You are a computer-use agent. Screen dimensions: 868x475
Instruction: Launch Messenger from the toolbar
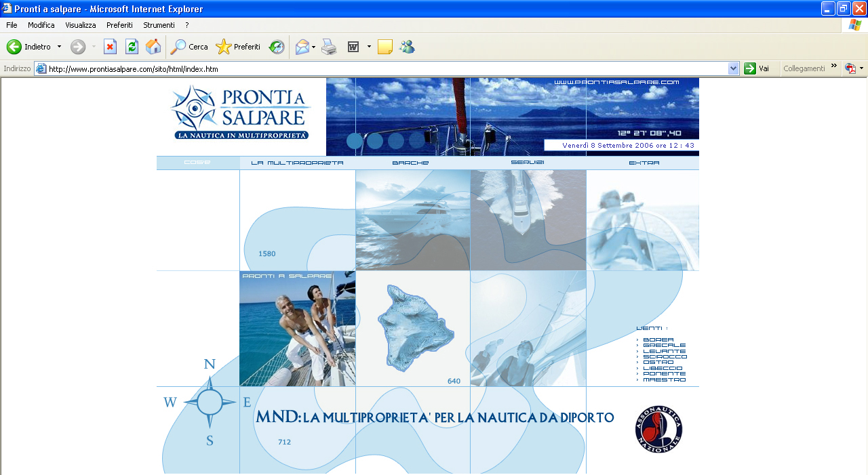coord(407,47)
